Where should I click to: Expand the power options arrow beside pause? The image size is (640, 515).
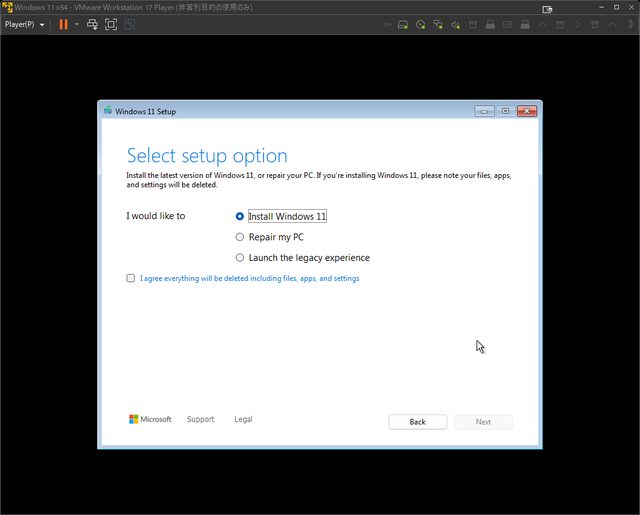coord(76,24)
